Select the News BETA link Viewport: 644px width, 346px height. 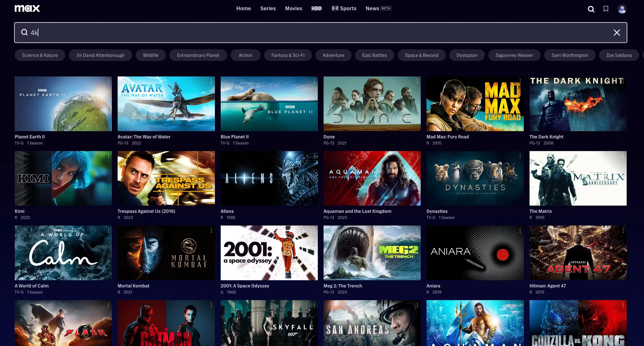click(378, 8)
